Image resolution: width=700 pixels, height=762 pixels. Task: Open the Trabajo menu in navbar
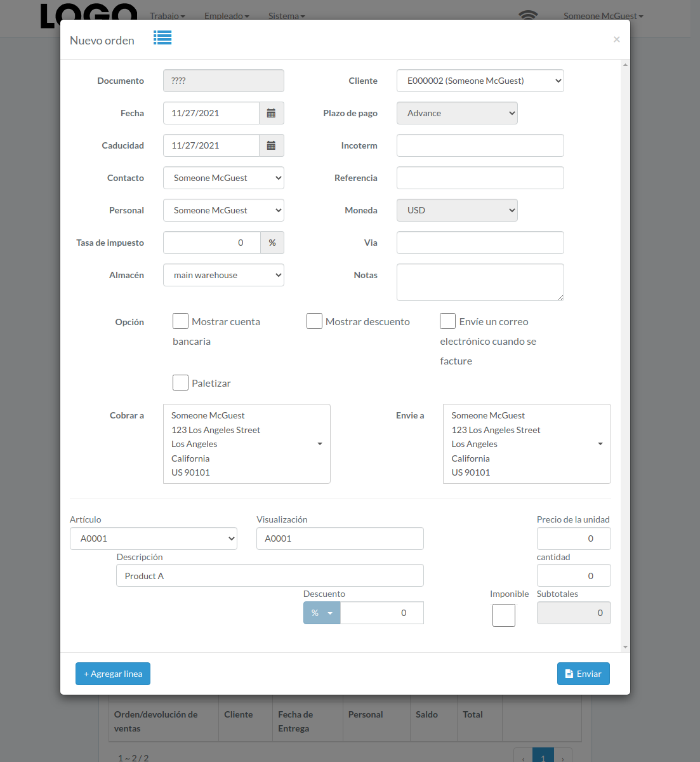click(x=168, y=16)
